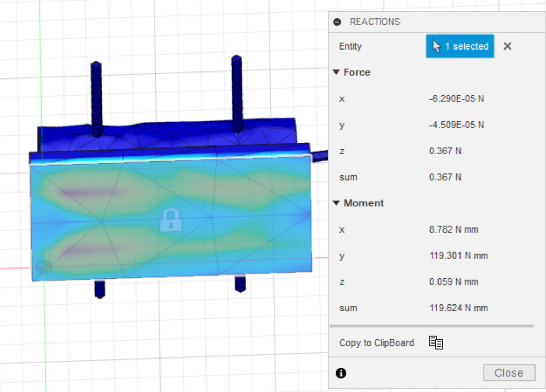Open the info icon at panel bottom
Screen dimensions: 546x392
coord(341,373)
